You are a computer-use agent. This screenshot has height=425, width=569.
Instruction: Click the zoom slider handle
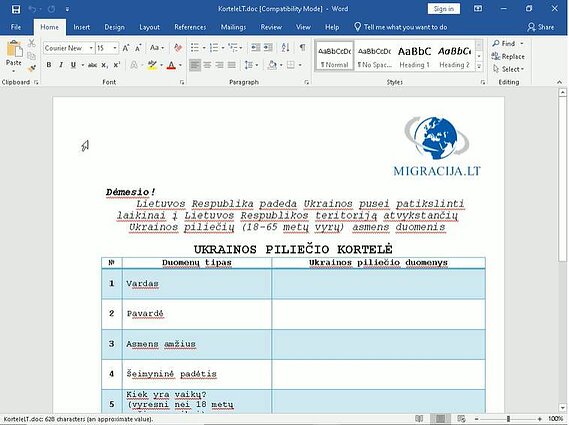coord(508,419)
